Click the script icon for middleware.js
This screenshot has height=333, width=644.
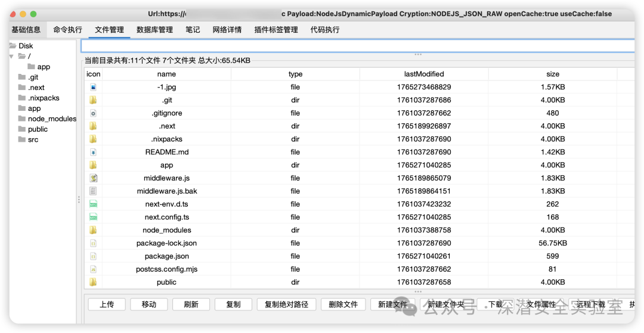click(93, 178)
